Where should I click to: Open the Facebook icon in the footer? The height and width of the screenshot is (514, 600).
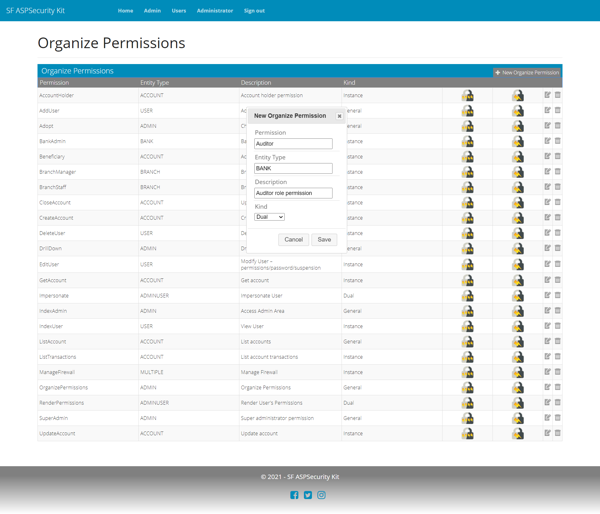pos(294,495)
